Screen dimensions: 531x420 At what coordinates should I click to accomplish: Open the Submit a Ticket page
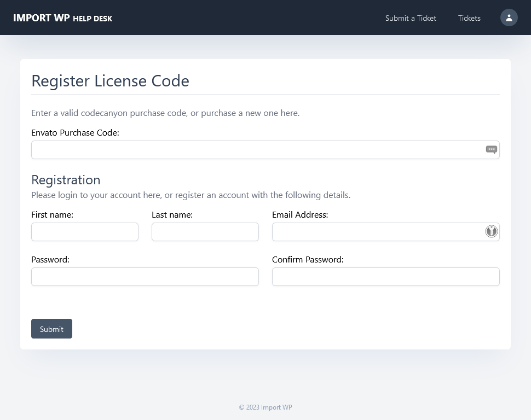pyautogui.click(x=411, y=18)
